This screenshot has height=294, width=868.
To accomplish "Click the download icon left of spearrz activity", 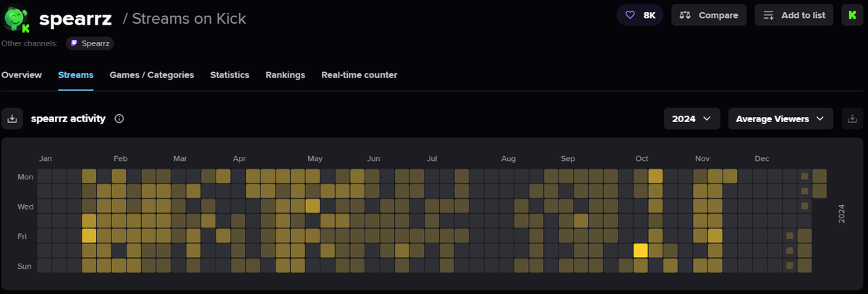I will (12, 118).
